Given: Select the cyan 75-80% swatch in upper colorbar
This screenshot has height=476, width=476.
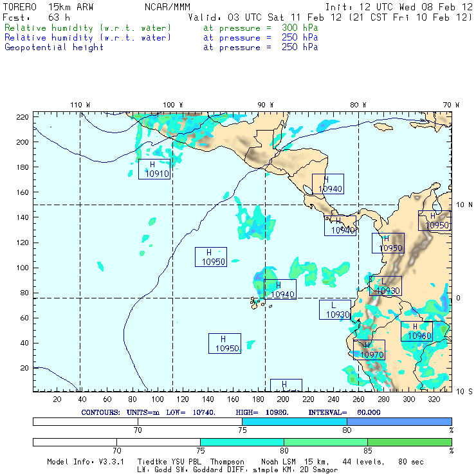Looking at the screenshot, I should click(x=294, y=421).
